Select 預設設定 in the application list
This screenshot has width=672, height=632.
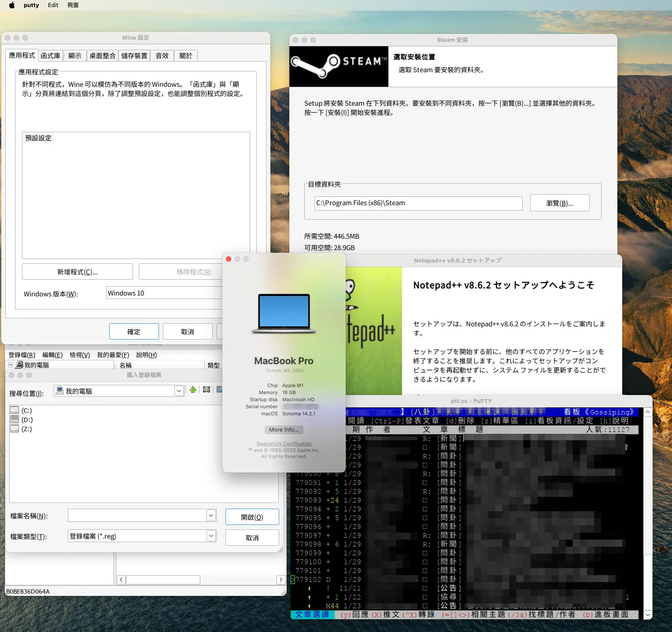38,138
